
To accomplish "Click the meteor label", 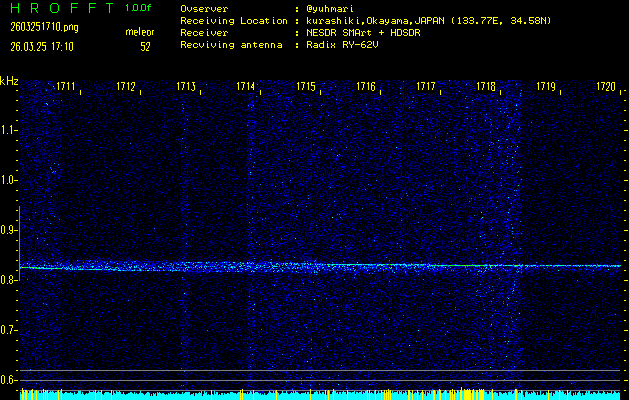I will pos(140,32).
